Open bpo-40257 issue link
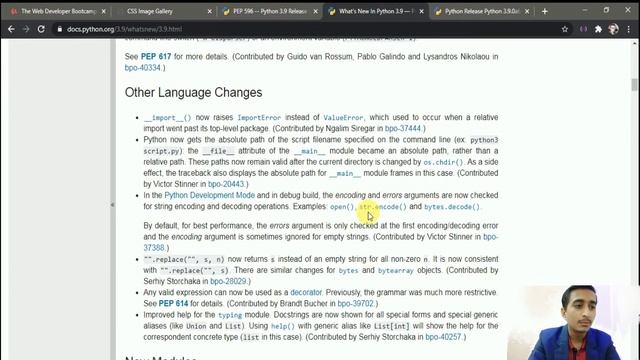The height and width of the screenshot is (360, 640). (x=443, y=337)
